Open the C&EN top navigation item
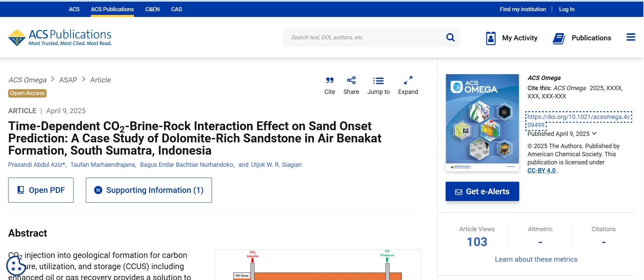 point(152,9)
